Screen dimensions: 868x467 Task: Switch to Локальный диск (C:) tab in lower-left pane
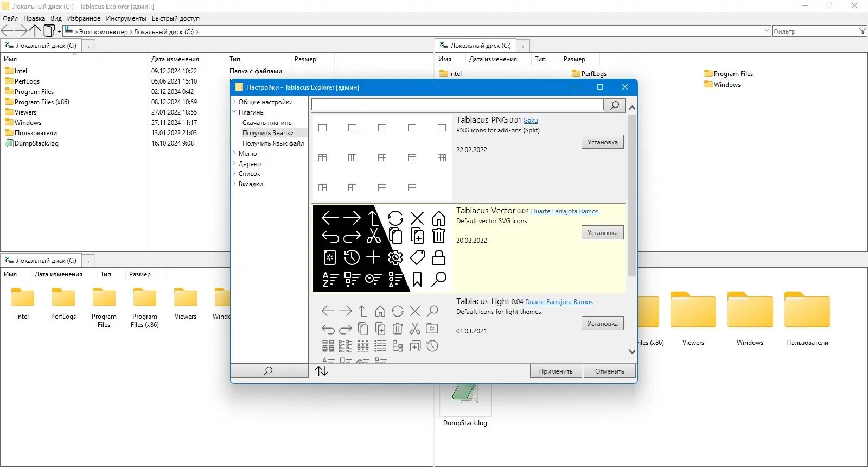tap(41, 261)
